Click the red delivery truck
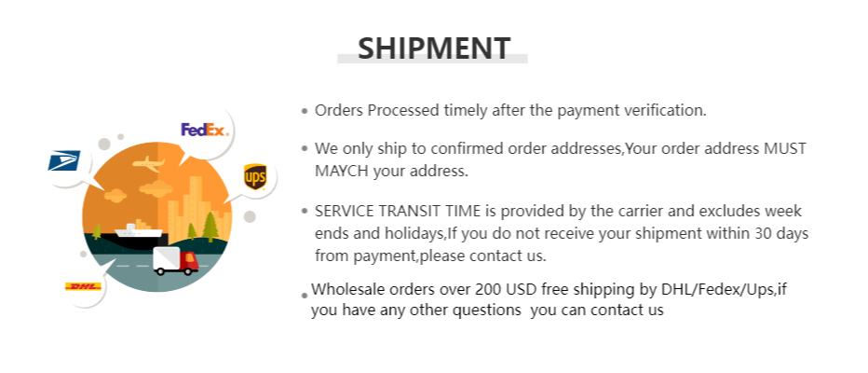Screen dimensions: 868x373 pyautogui.click(x=176, y=260)
